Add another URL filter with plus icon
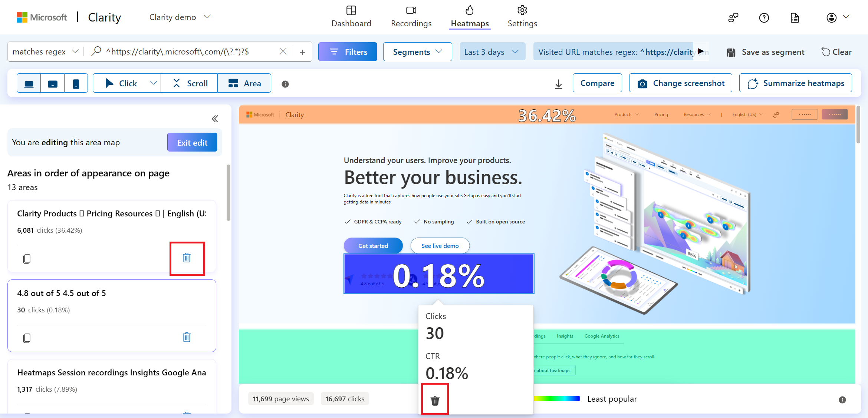This screenshot has height=418, width=868. [x=302, y=52]
